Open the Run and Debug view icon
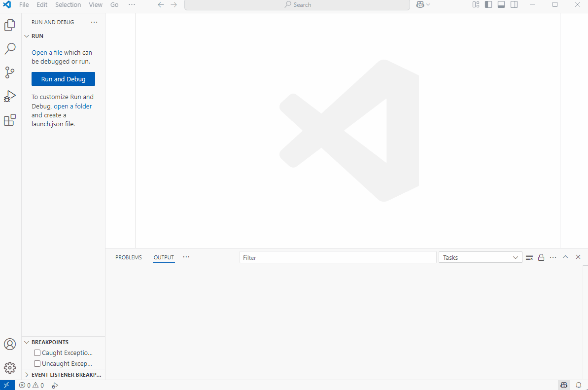 click(x=10, y=96)
